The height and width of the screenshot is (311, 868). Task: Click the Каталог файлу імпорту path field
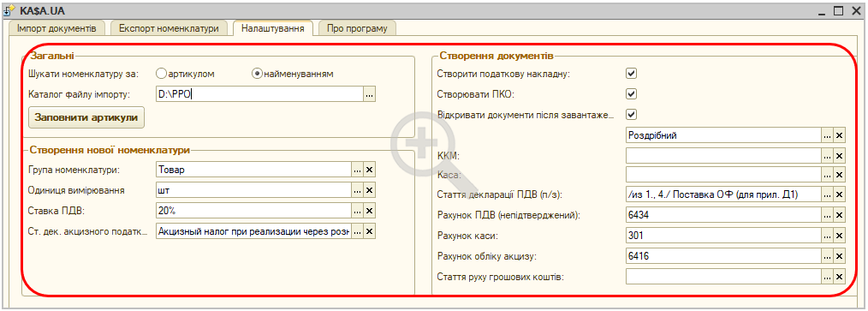[259, 94]
